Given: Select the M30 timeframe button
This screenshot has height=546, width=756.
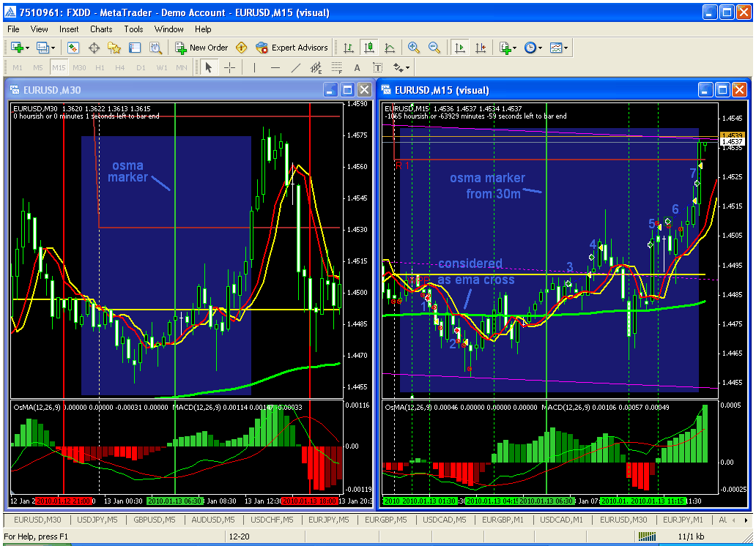Looking at the screenshot, I should tap(79, 67).
